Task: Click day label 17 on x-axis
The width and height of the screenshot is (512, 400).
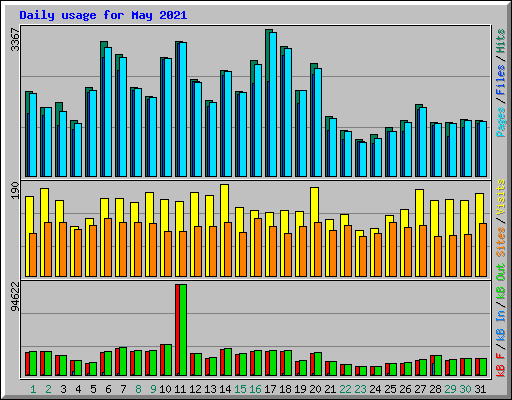Action: pos(270,389)
